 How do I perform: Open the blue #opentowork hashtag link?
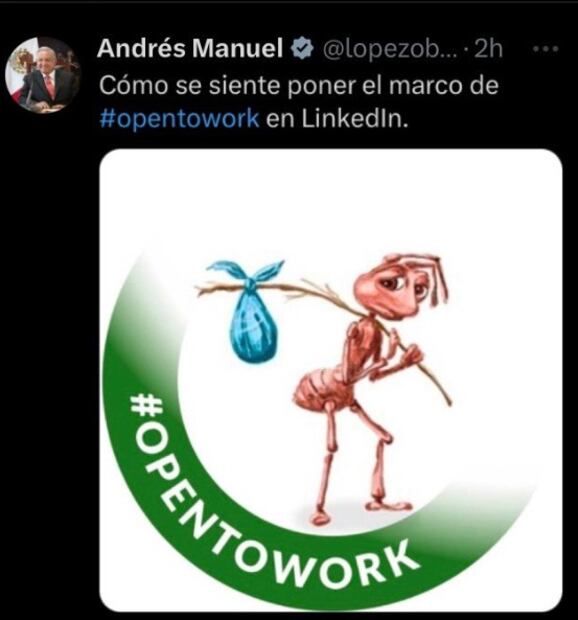coord(179,119)
